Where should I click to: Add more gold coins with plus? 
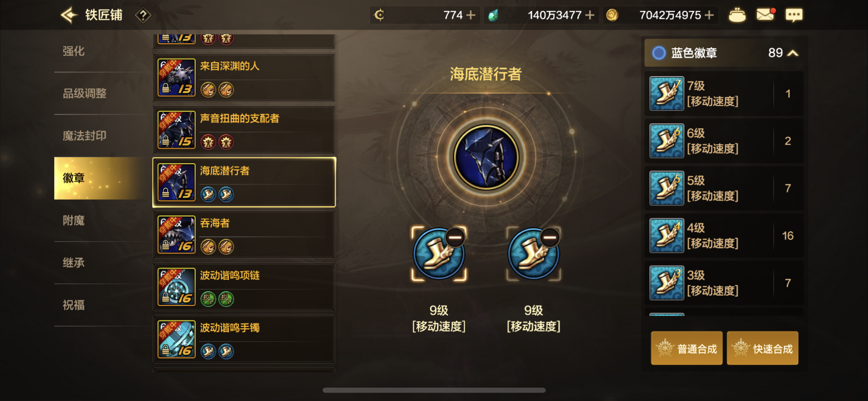point(709,15)
